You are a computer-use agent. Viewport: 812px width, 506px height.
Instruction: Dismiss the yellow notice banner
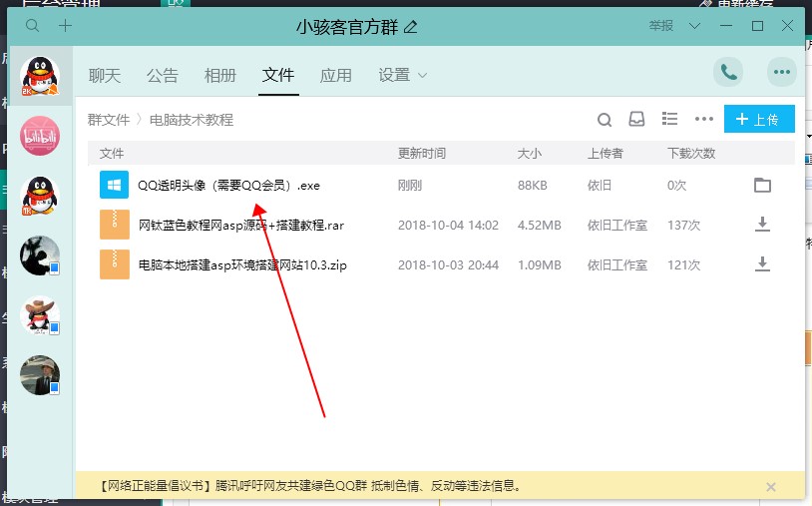pyautogui.click(x=770, y=487)
